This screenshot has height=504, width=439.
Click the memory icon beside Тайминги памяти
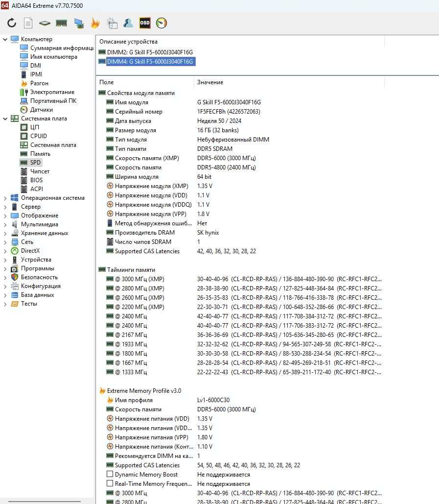(x=102, y=270)
